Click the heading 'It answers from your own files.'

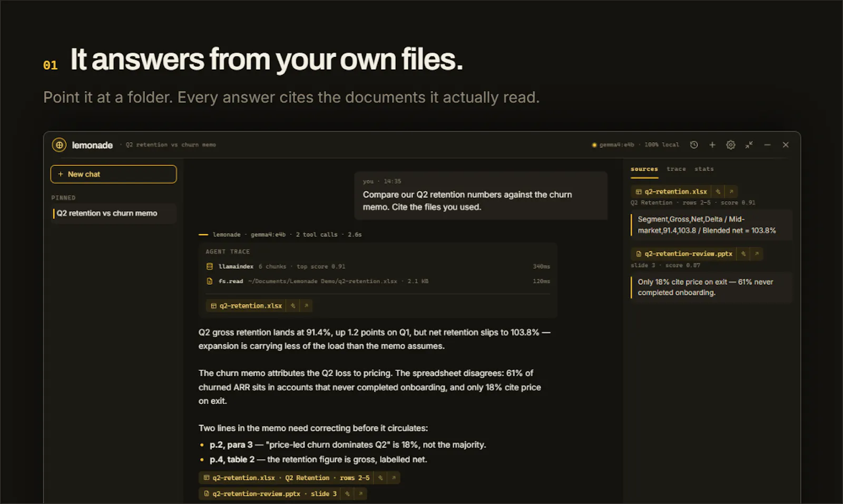click(267, 59)
